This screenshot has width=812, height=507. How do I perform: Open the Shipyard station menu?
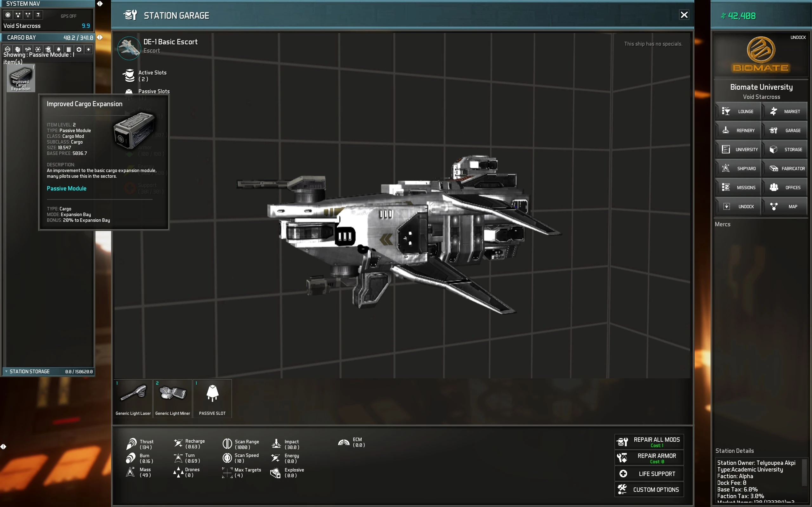pyautogui.click(x=738, y=168)
